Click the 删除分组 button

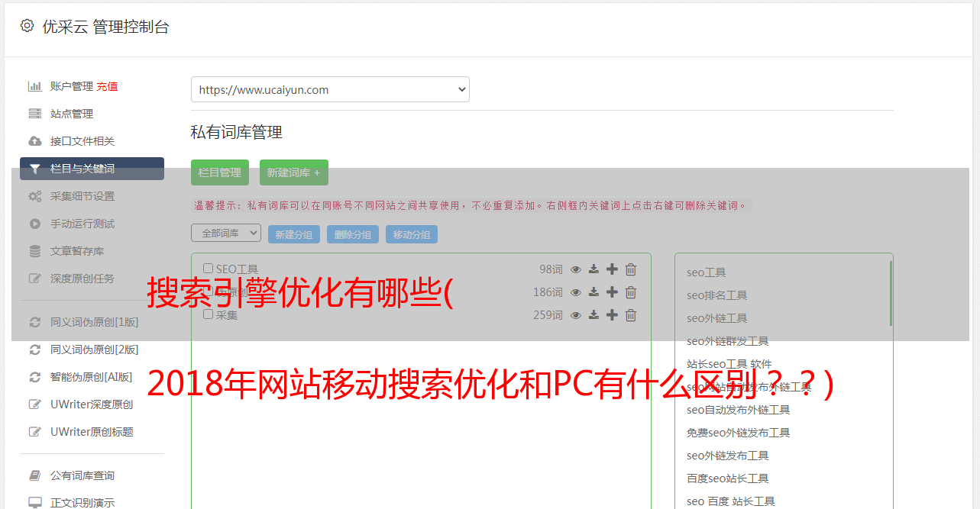click(353, 234)
